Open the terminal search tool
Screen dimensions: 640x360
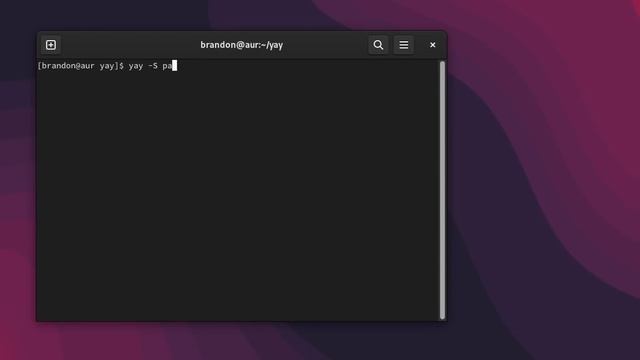click(x=378, y=45)
